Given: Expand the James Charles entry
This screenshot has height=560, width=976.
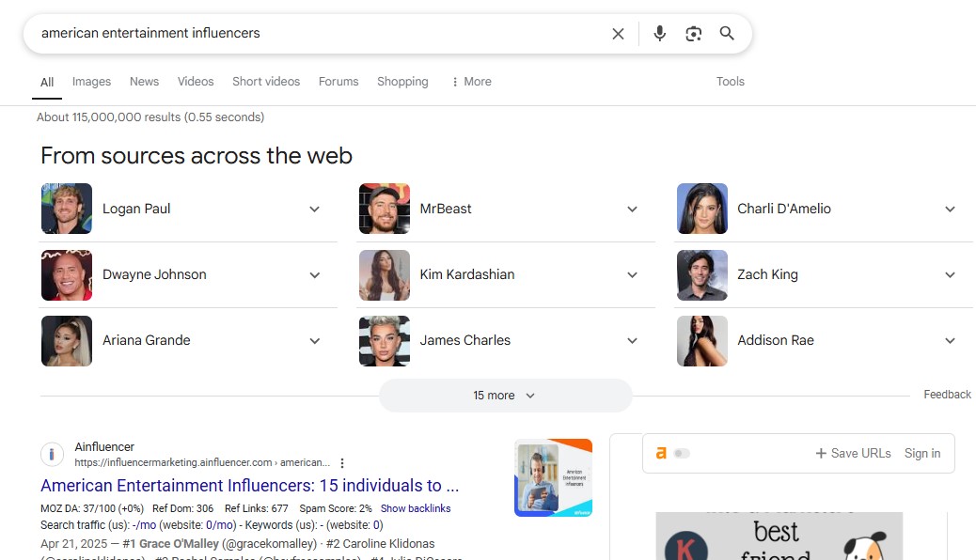Looking at the screenshot, I should [632, 341].
